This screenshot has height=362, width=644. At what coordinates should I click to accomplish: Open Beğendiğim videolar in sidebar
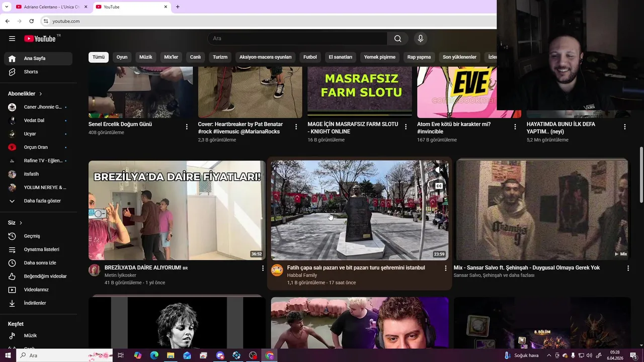[x=38, y=276]
